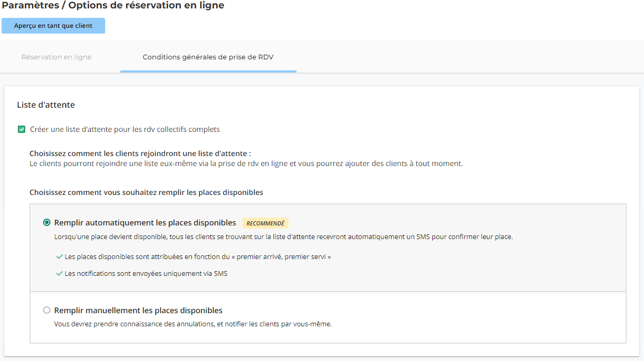
Task: Click the 'Paramètres / Options de réservation en ligne' title
Action: pos(113,6)
